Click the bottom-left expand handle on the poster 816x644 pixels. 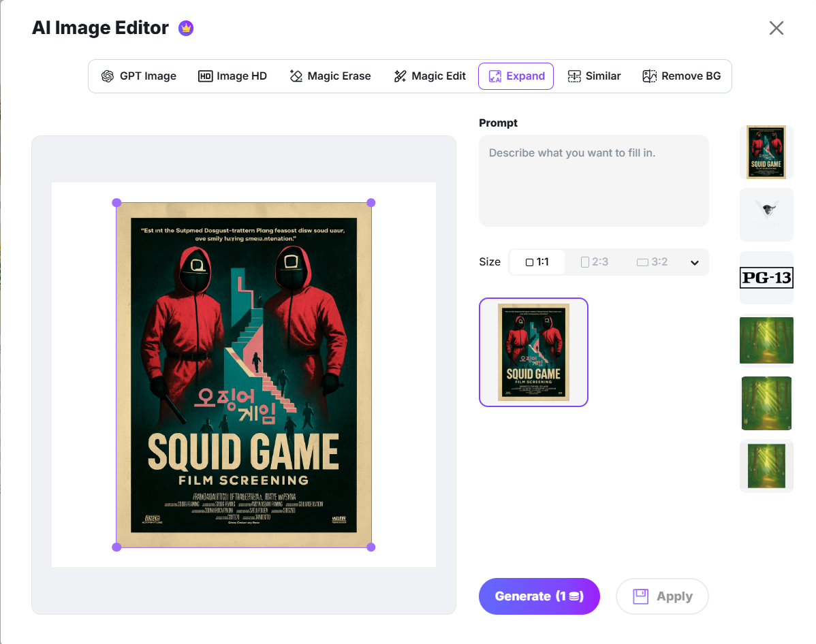point(116,547)
